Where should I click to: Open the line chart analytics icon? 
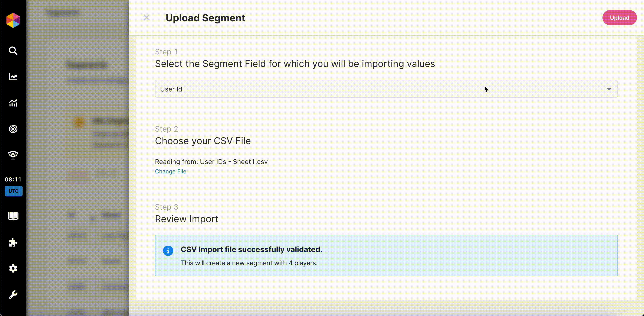coord(13,77)
